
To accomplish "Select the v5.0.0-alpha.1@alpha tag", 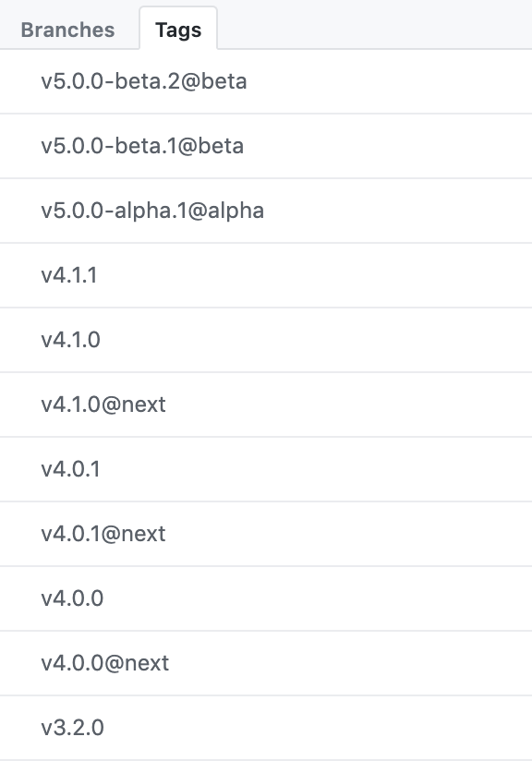I will (x=151, y=211).
